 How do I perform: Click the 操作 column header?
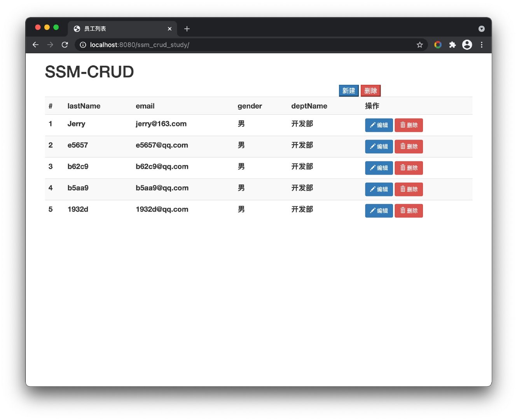pos(372,106)
